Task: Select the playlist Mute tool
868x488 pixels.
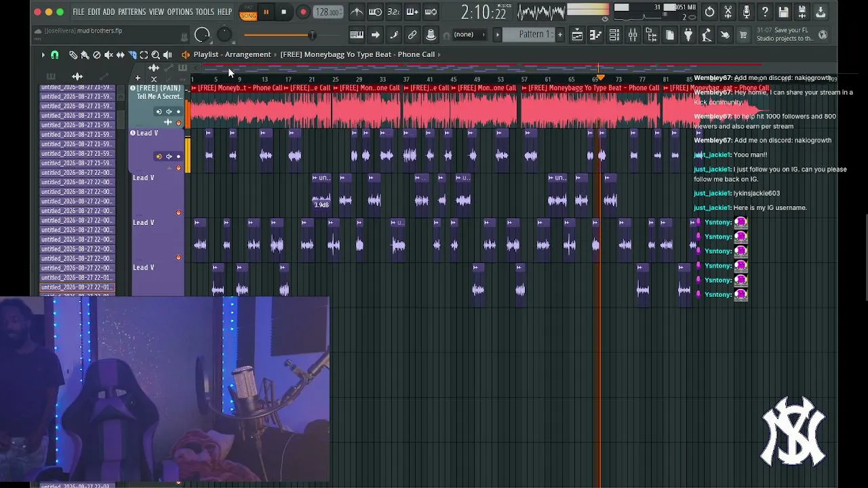Action: (x=108, y=55)
